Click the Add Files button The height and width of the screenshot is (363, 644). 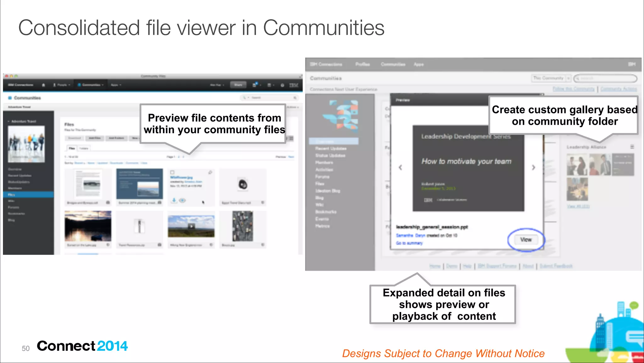(x=95, y=138)
